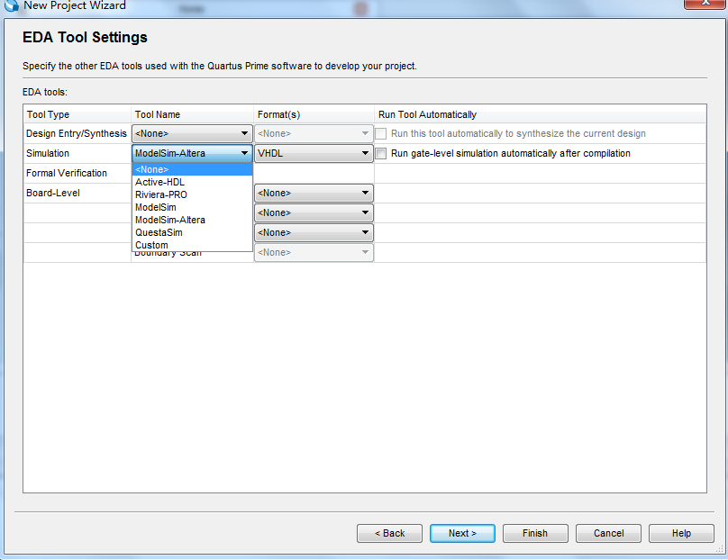Cancel the New Project Wizard
Image resolution: width=728 pixels, height=560 pixels.
[x=608, y=533]
